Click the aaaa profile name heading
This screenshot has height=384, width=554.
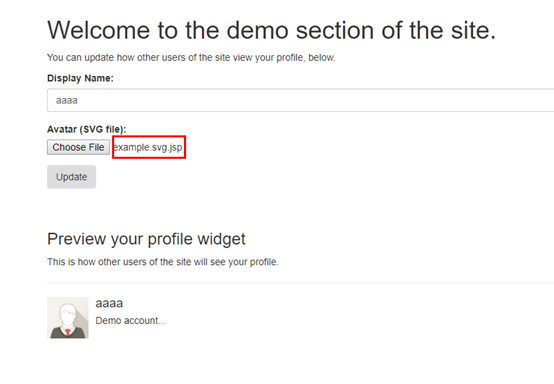tap(109, 303)
